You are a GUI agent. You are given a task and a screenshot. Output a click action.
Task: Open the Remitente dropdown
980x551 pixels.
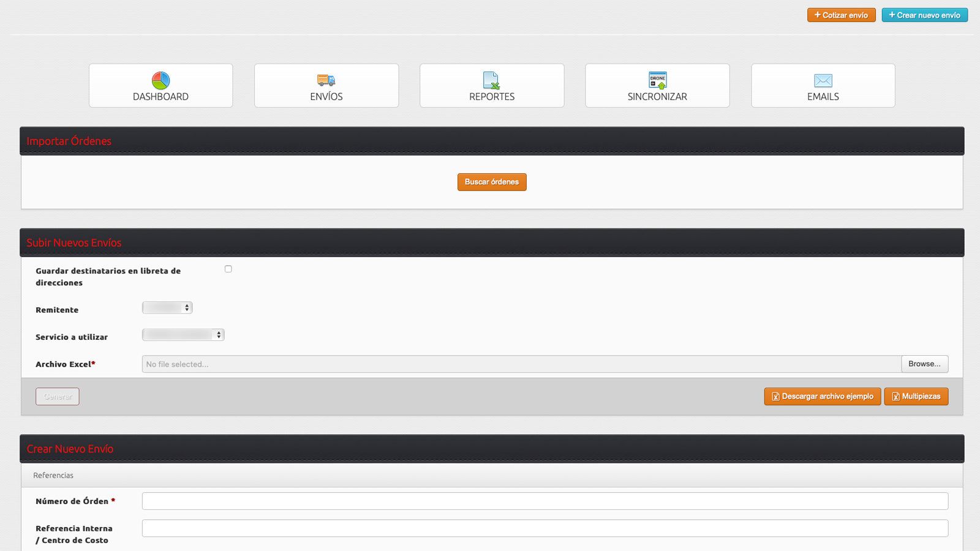pyautogui.click(x=167, y=308)
